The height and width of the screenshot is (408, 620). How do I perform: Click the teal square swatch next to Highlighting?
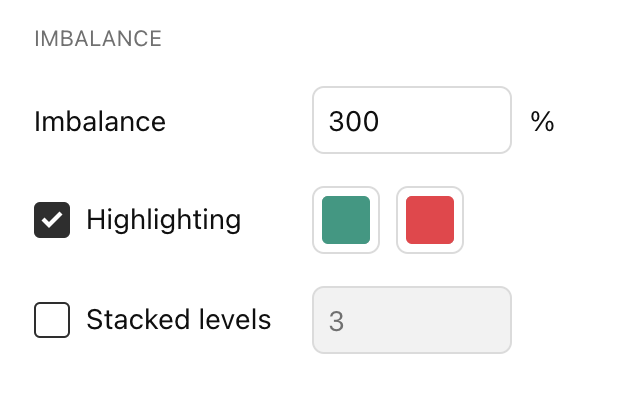click(346, 220)
